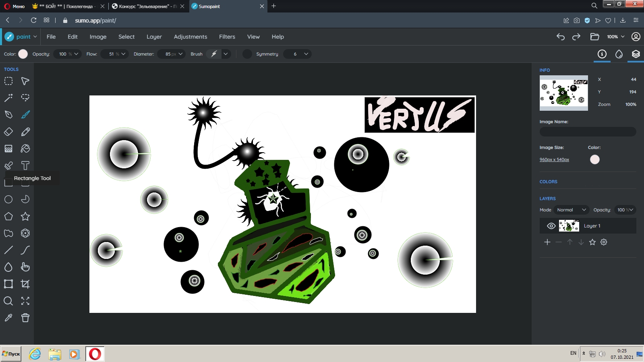Viewport: 644px width, 362px height.
Task: Add a new layer with plus button
Action: click(x=547, y=242)
